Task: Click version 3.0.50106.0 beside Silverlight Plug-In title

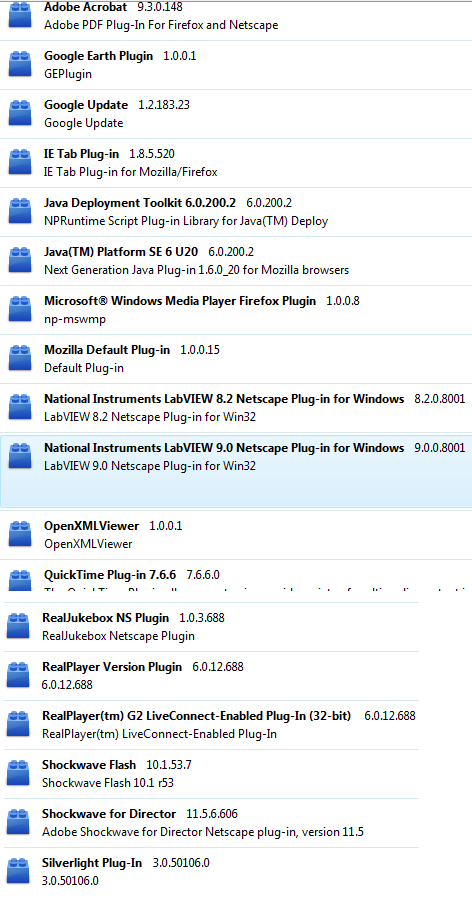Action: (x=181, y=863)
